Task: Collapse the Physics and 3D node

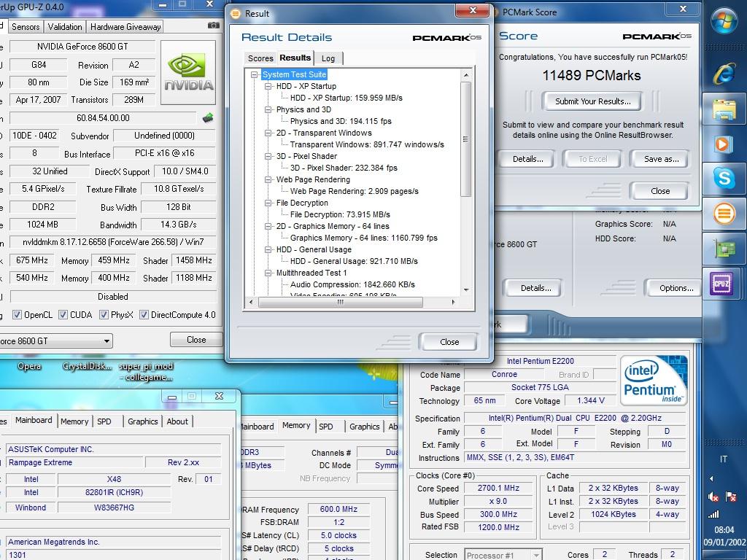Action: coord(268,109)
